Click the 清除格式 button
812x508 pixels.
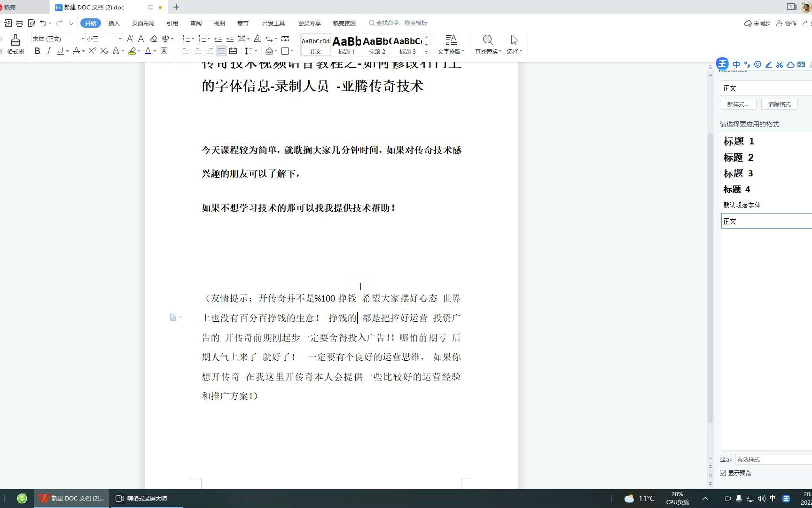779,104
